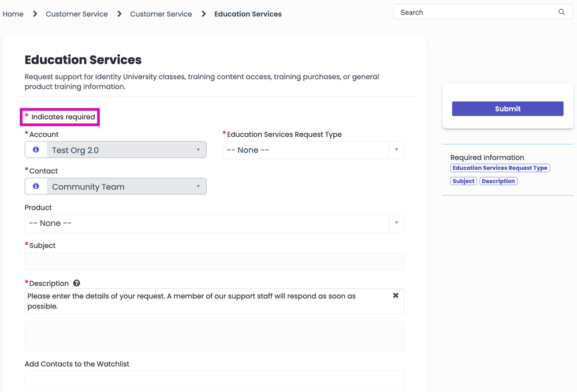Click into the Description text area
This screenshot has width=577, height=392.
pos(214,336)
